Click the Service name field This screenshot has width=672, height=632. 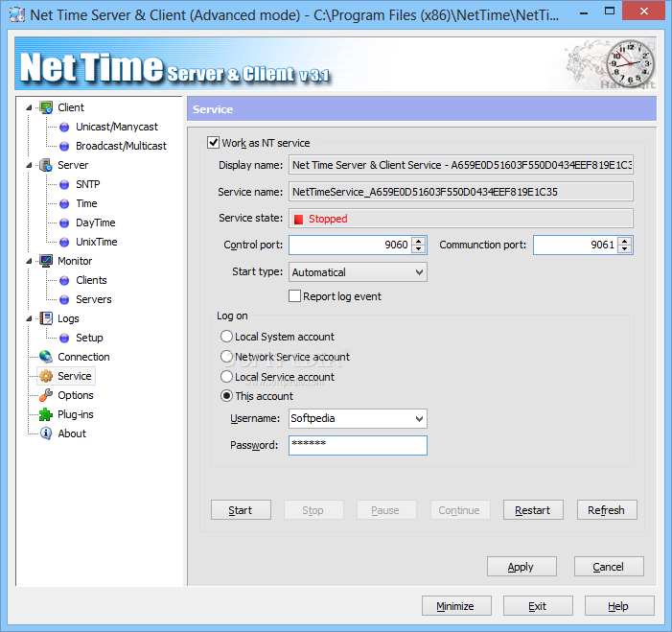click(x=461, y=192)
